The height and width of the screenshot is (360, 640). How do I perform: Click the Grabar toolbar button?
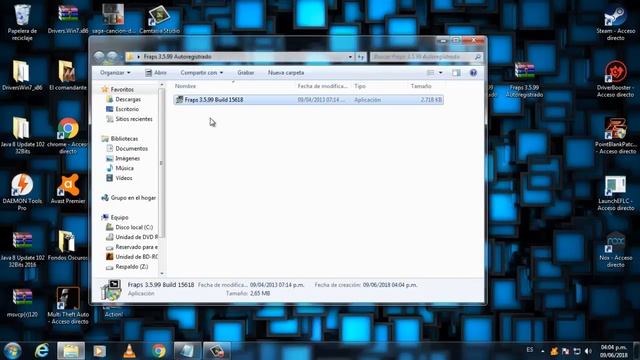tap(246, 73)
